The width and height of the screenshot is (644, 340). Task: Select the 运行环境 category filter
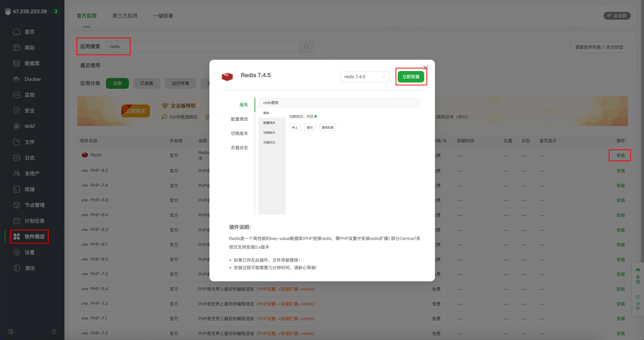[x=180, y=83]
